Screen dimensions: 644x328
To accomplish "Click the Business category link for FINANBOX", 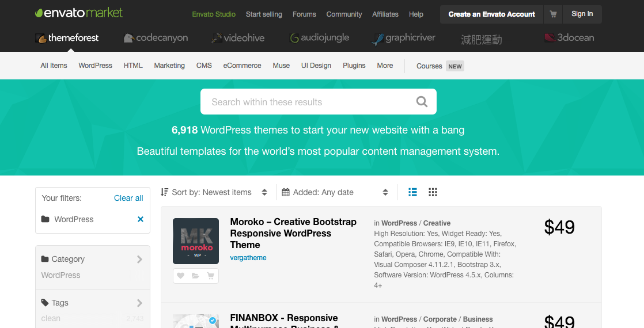I will pyautogui.click(x=478, y=319).
